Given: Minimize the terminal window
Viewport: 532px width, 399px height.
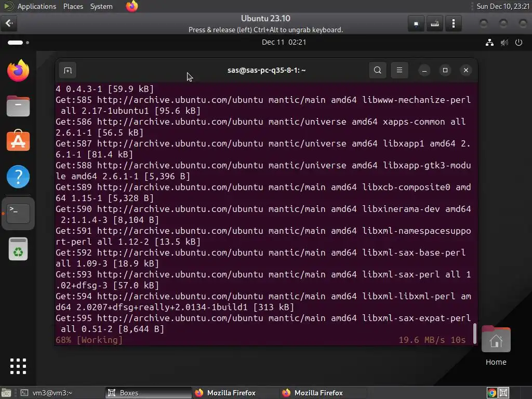Looking at the screenshot, I should tap(424, 70).
